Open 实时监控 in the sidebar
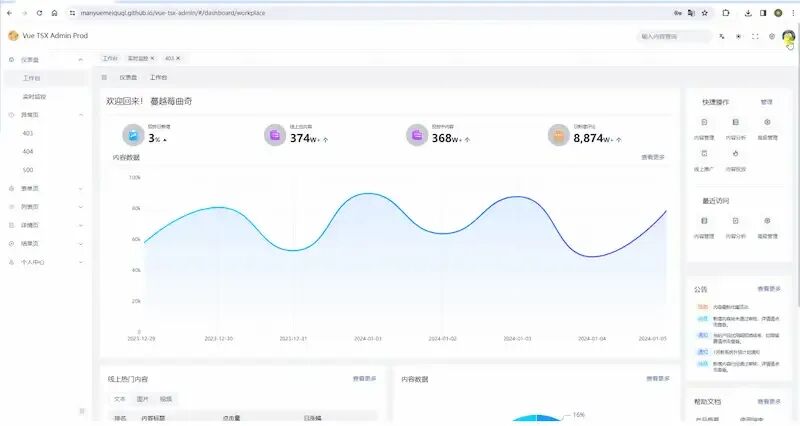 click(34, 96)
